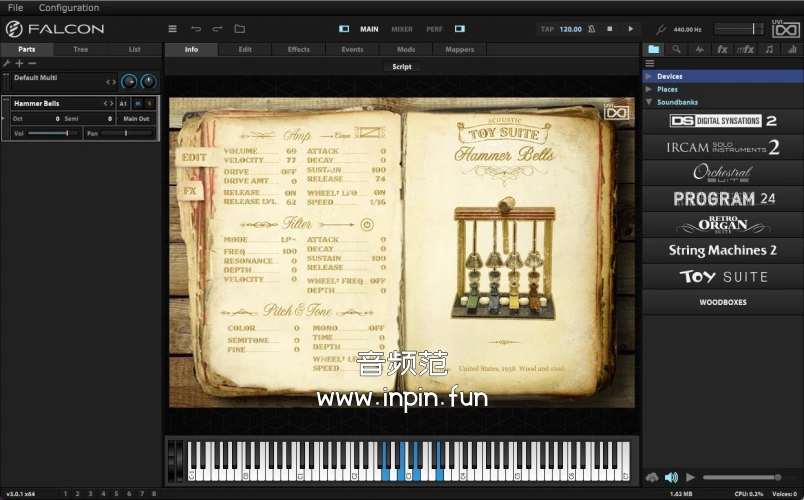The height and width of the screenshot is (500, 804).
Task: Expand the Devices section
Action: tap(649, 76)
